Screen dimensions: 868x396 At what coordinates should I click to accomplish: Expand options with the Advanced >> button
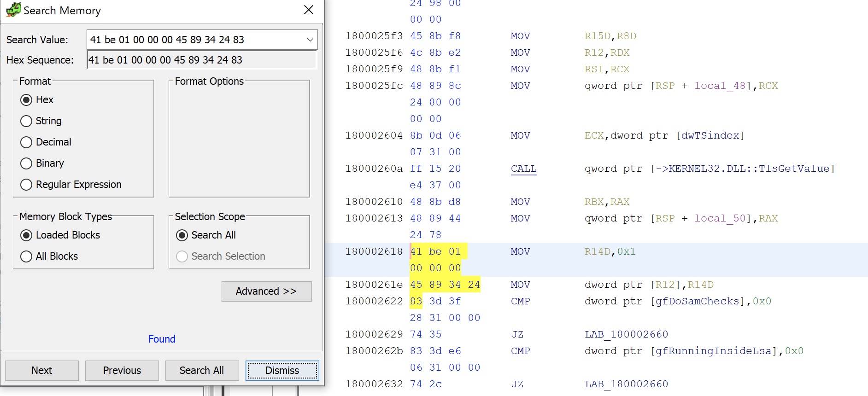pyautogui.click(x=266, y=291)
